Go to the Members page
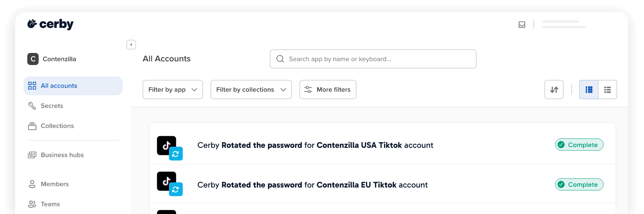The height and width of the screenshot is (214, 644). pyautogui.click(x=55, y=184)
